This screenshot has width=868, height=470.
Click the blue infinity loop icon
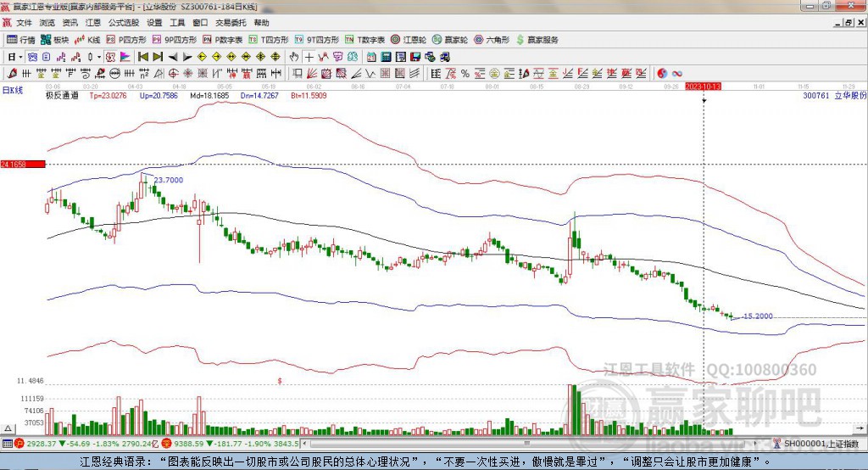tap(677, 73)
